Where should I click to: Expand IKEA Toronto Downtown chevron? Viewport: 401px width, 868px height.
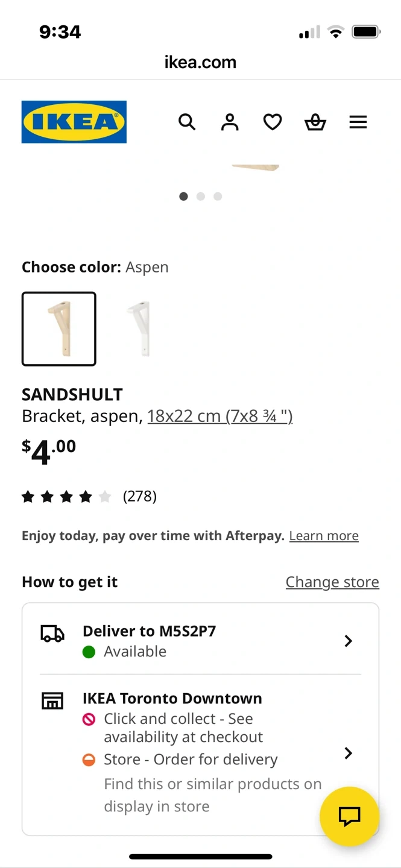348,753
